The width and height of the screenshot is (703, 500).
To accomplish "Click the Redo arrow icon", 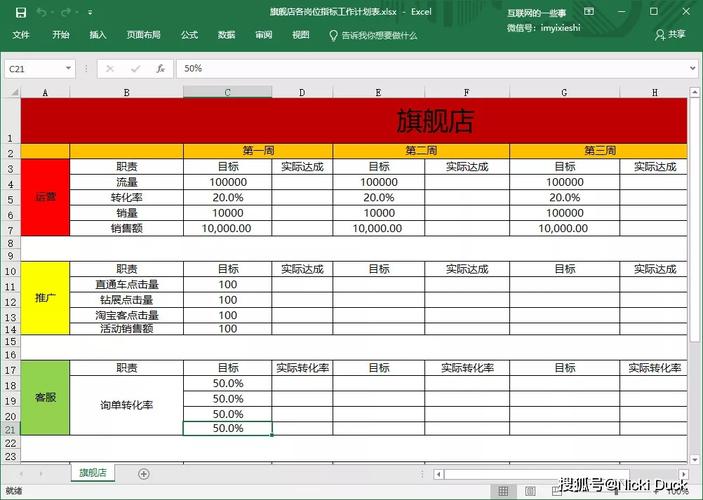I will pyautogui.click(x=66, y=13).
